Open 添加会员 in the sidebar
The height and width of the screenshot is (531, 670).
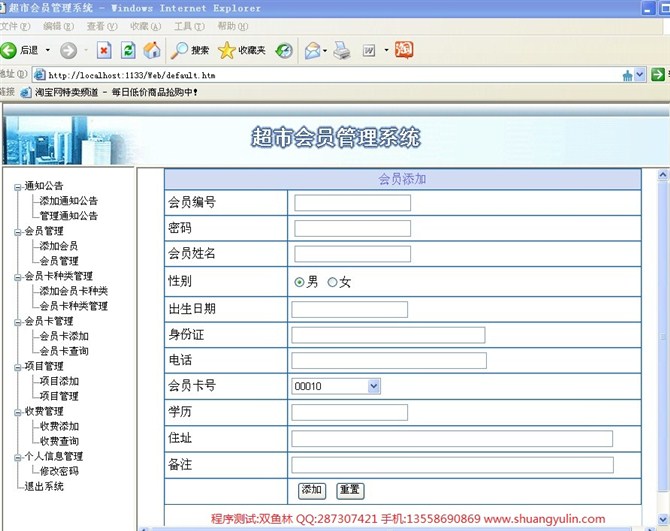click(59, 246)
